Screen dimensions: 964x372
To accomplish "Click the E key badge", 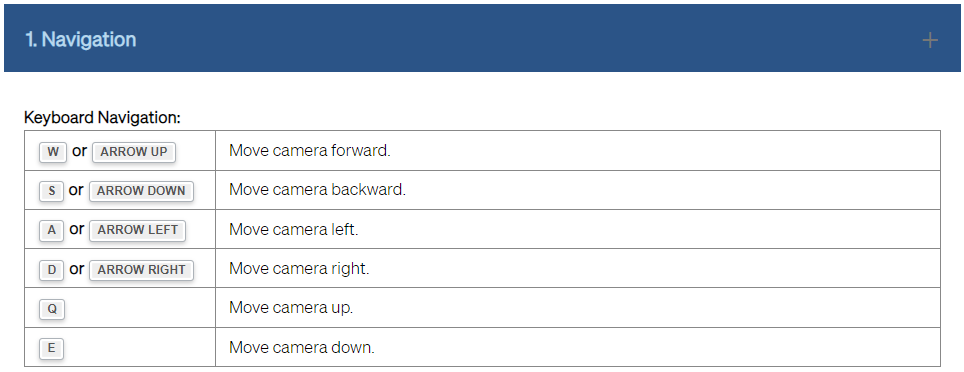I will click(52, 349).
